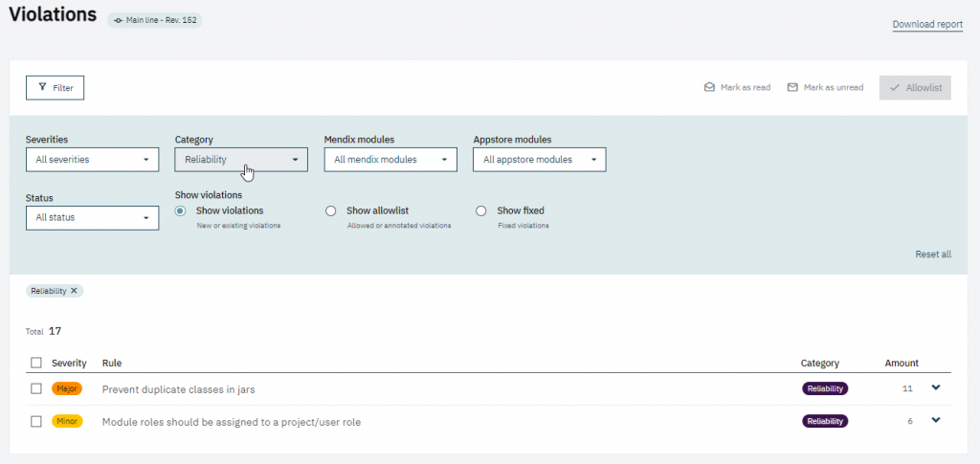Select the Show allowlist radio button
Image resolution: width=980 pixels, height=464 pixels.
[x=331, y=211]
